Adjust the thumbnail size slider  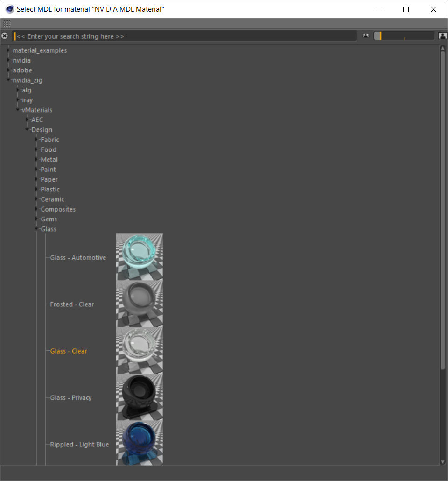click(404, 36)
